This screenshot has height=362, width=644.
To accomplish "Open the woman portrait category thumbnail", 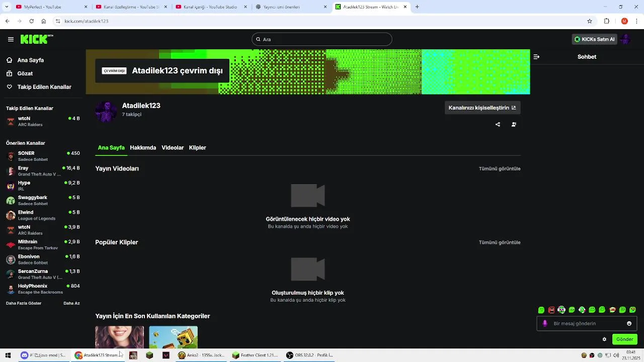I will coord(119,337).
